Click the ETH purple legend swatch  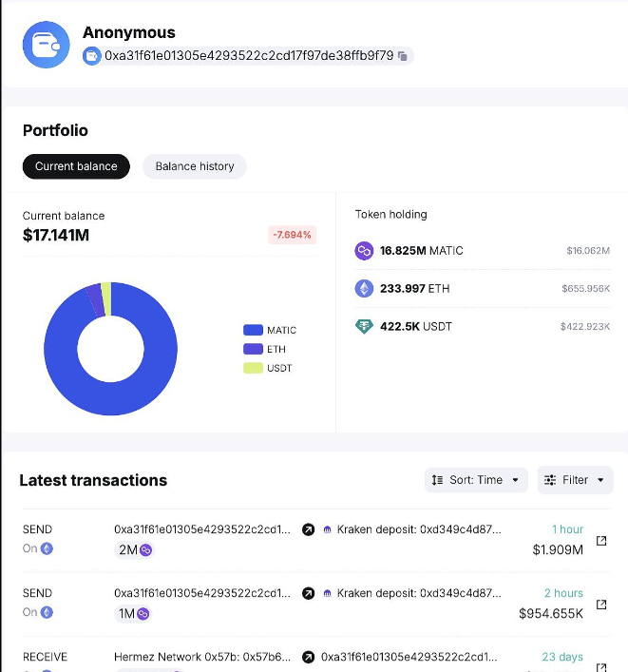(x=253, y=349)
